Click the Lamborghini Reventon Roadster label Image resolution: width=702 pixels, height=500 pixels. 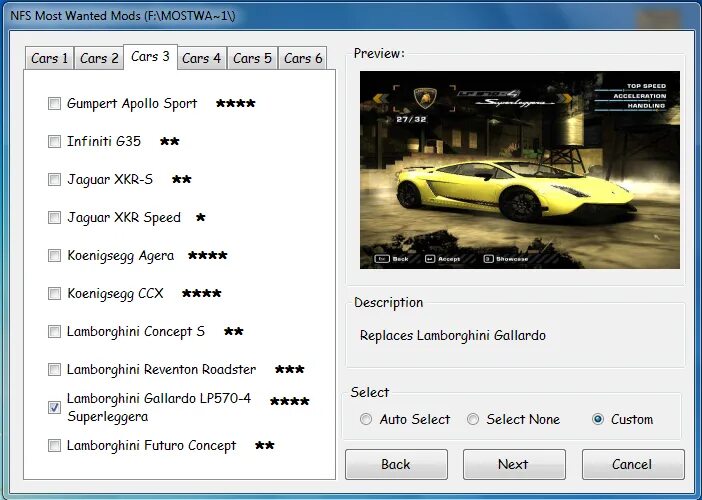pos(162,370)
